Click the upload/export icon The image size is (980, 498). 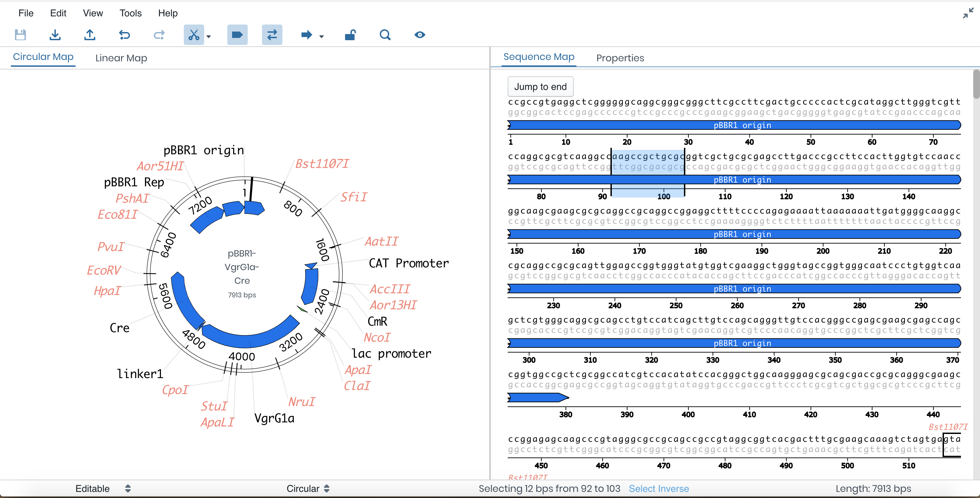click(x=90, y=35)
